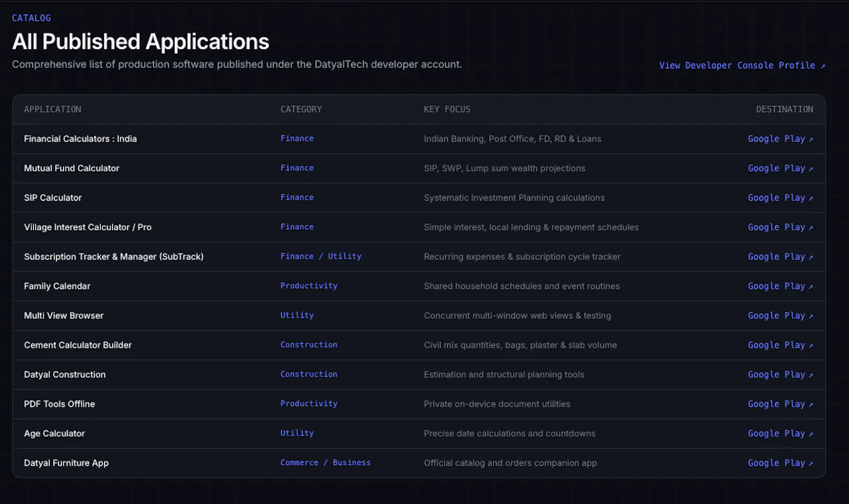Click 'Private on-device document utilities' text
This screenshot has height=504, width=849.
(x=497, y=404)
